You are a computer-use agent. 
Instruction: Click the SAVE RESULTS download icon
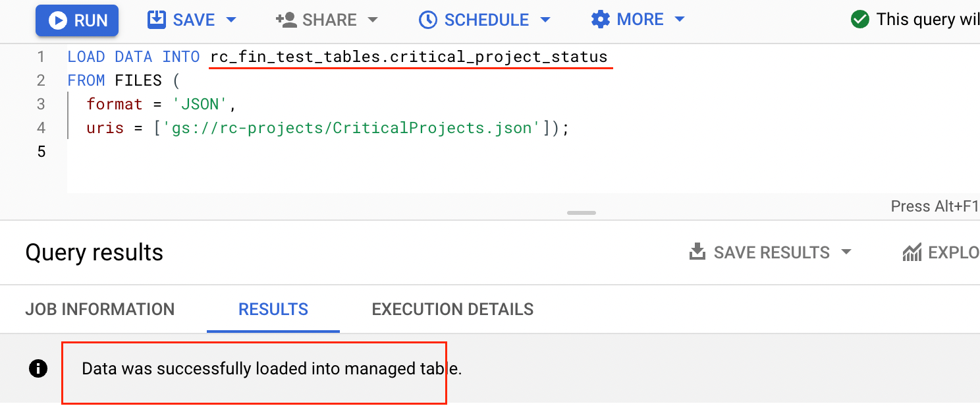697,252
